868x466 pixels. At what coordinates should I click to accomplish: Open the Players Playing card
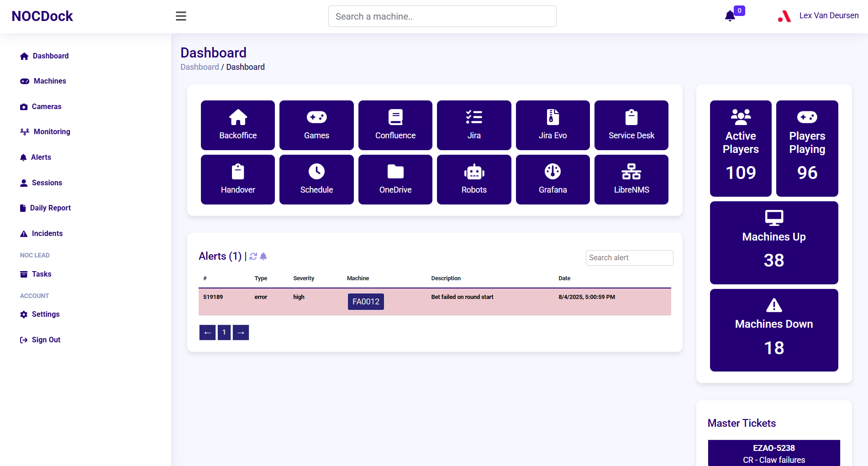[x=807, y=148]
